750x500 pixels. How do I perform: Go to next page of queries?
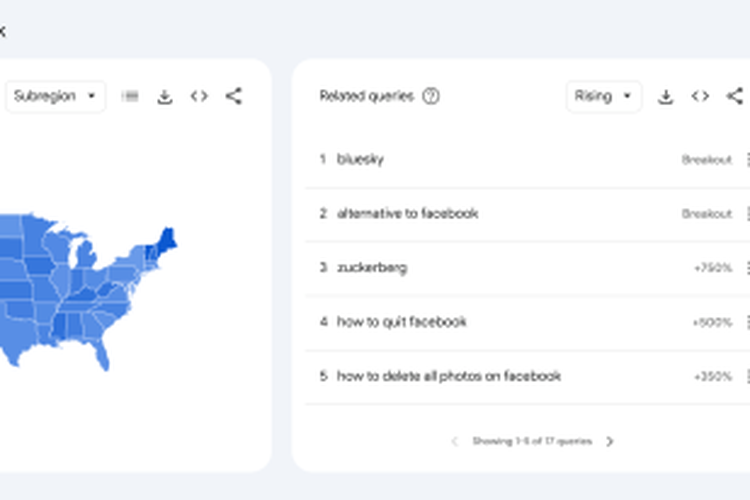click(610, 441)
